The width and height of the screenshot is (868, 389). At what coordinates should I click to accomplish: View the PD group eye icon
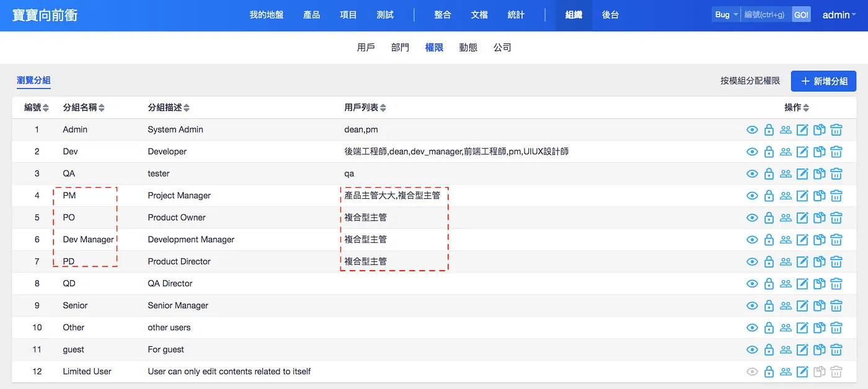click(752, 262)
